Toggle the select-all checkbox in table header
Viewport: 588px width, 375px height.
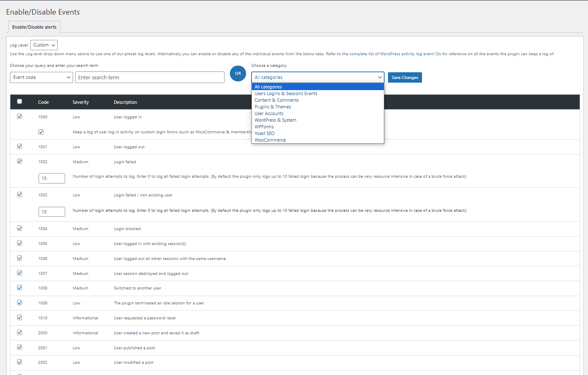pos(20,101)
